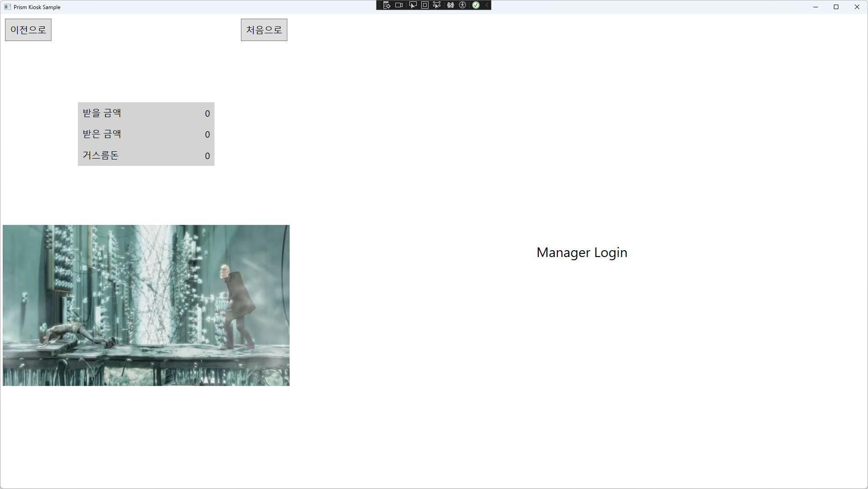Click the Manager Login text
Screen dimensions: 868x489
(582, 252)
